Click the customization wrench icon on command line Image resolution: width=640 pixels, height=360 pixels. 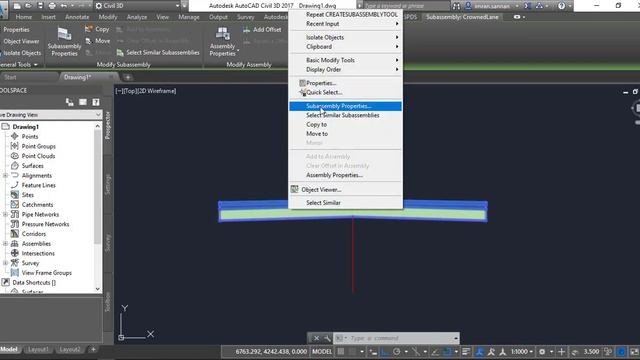coord(327,338)
